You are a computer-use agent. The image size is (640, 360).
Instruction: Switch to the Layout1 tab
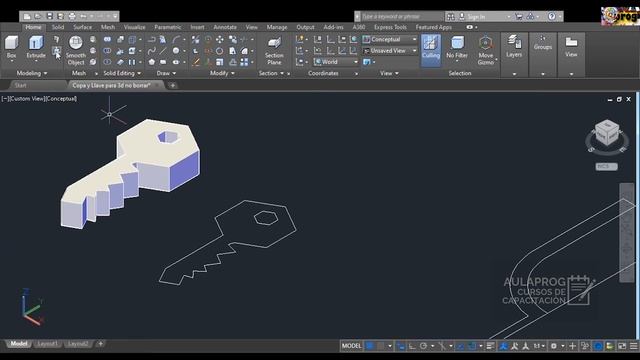point(47,344)
